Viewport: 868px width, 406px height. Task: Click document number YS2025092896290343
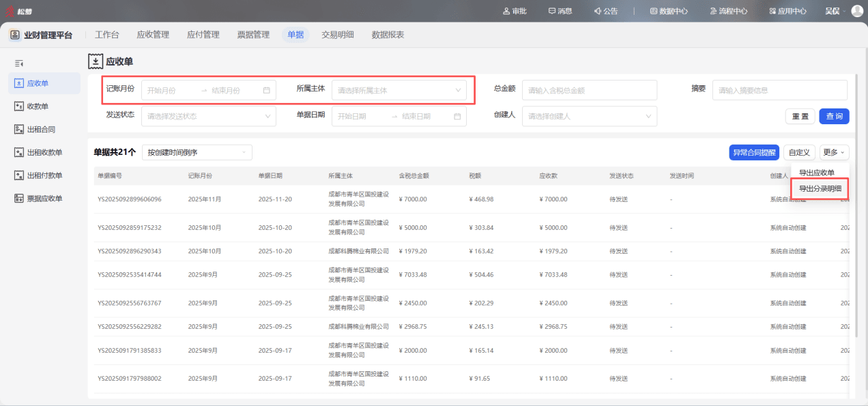(x=130, y=251)
